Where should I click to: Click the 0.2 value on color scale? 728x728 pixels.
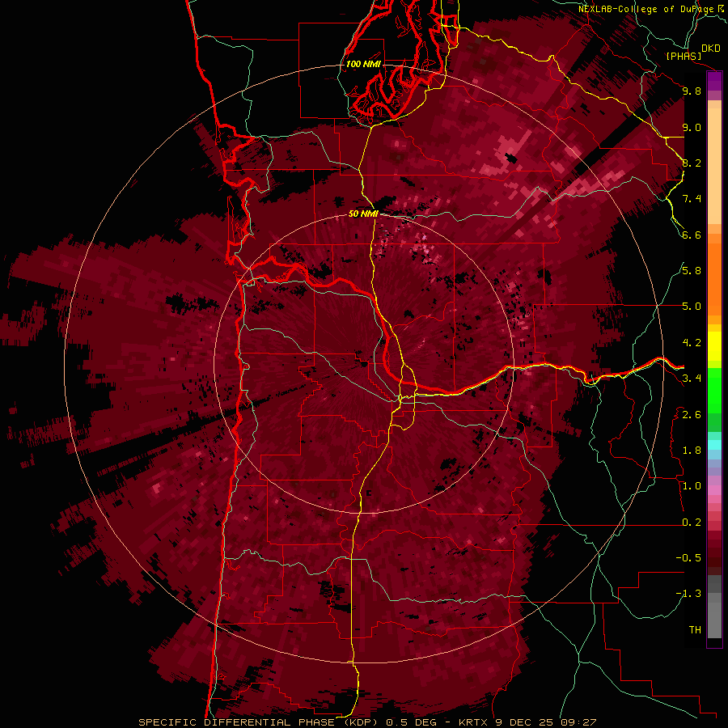692,523
